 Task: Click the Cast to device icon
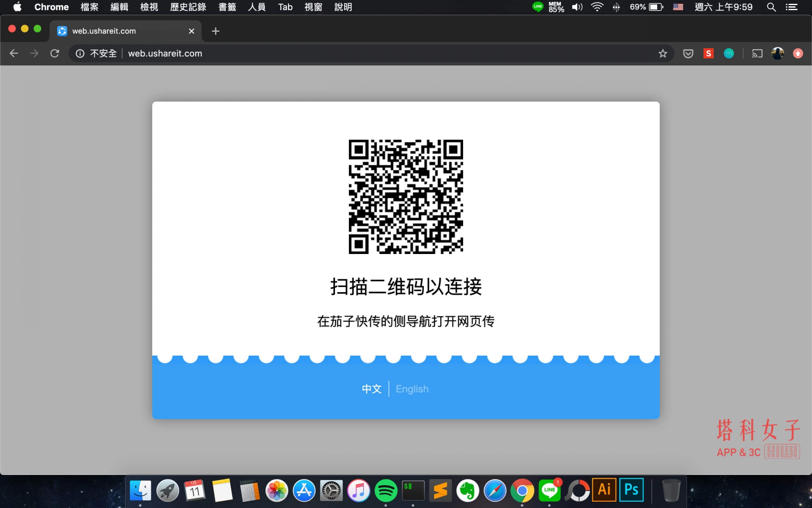(x=757, y=53)
